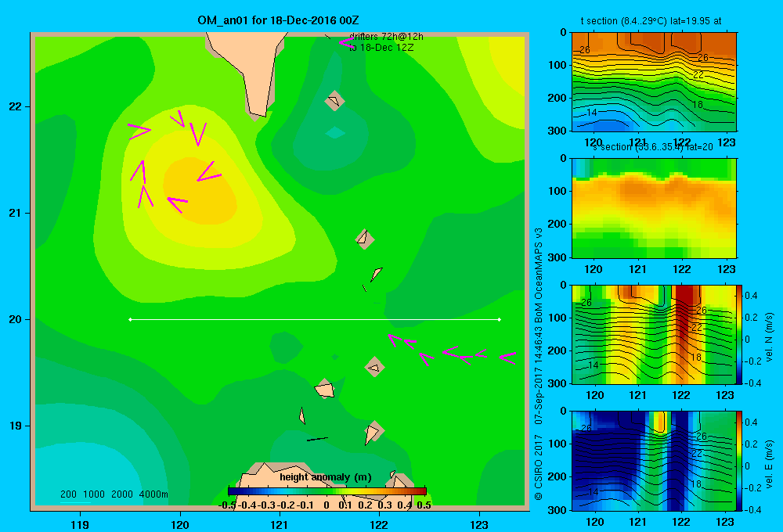The width and height of the screenshot is (783, 532).
Task: Click the '-0.4' tick on vel. N color bar
Action: [x=752, y=383]
